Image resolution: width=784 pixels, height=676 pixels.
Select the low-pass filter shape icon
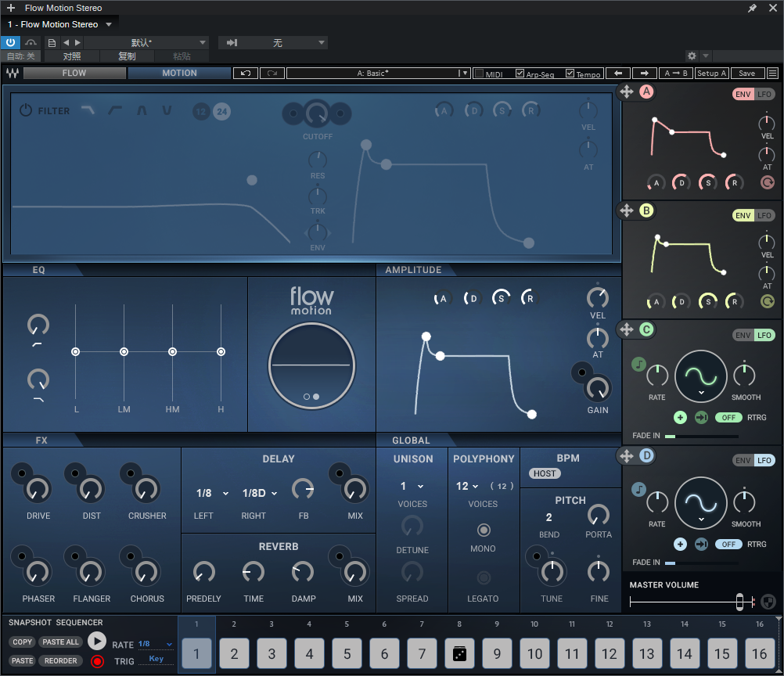[x=88, y=110]
